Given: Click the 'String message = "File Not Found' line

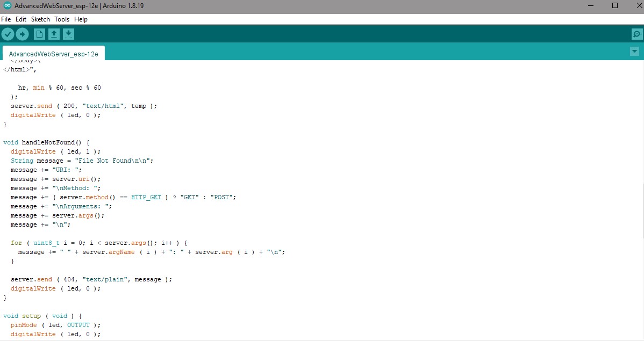Looking at the screenshot, I should 82,161.
